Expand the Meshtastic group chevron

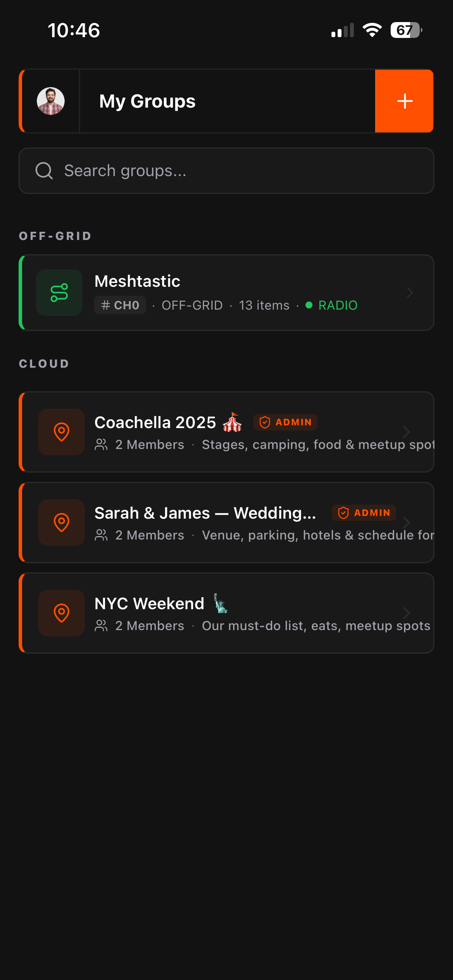click(410, 293)
